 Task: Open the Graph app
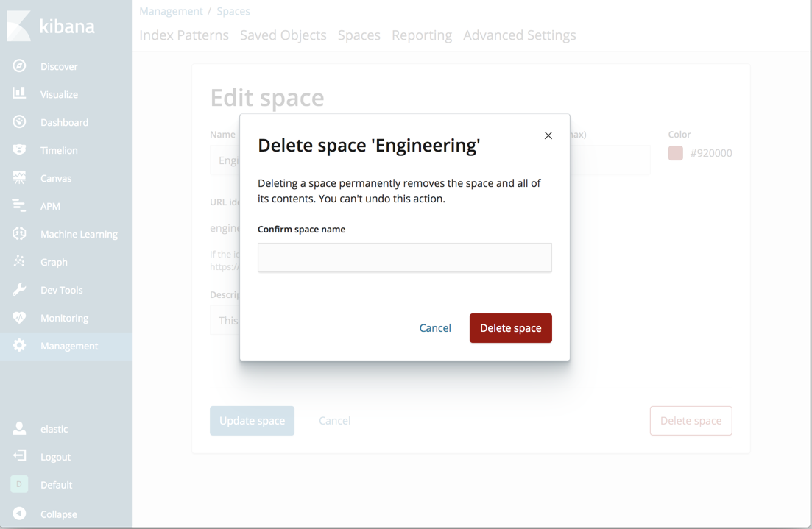coord(54,262)
